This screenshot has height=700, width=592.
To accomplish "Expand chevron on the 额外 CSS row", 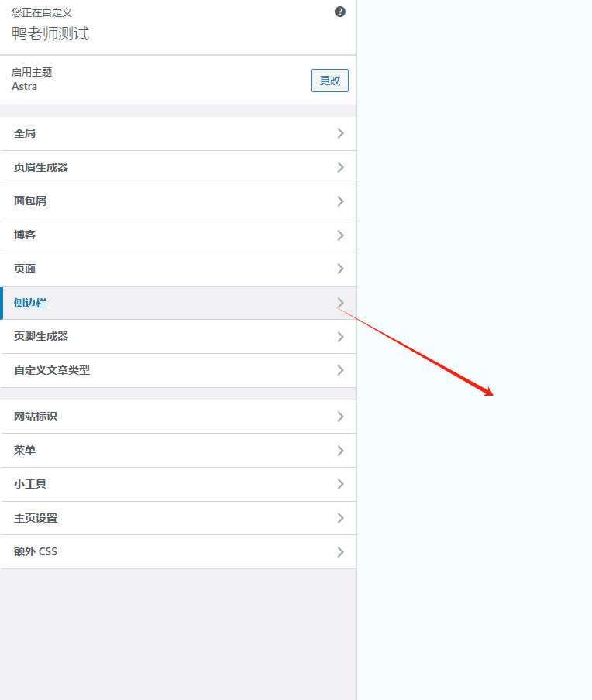I will coord(340,552).
